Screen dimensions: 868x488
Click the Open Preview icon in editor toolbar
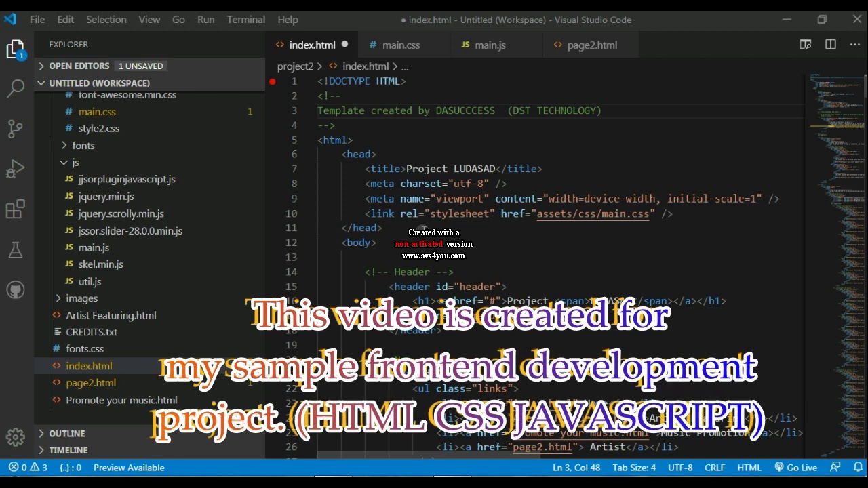(806, 45)
